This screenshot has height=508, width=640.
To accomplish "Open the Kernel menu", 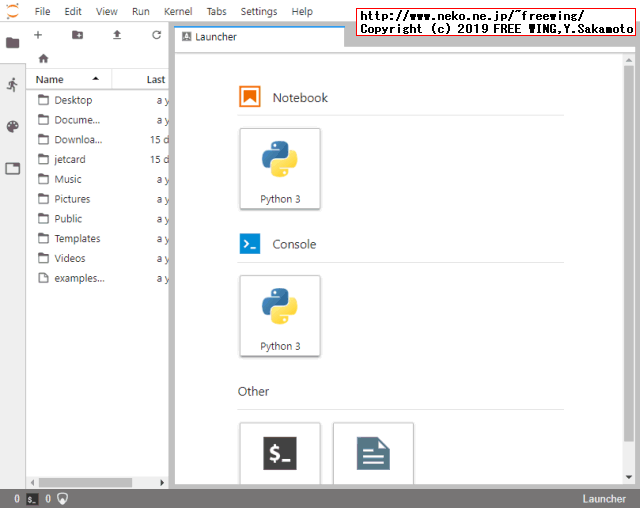I will [x=178, y=11].
